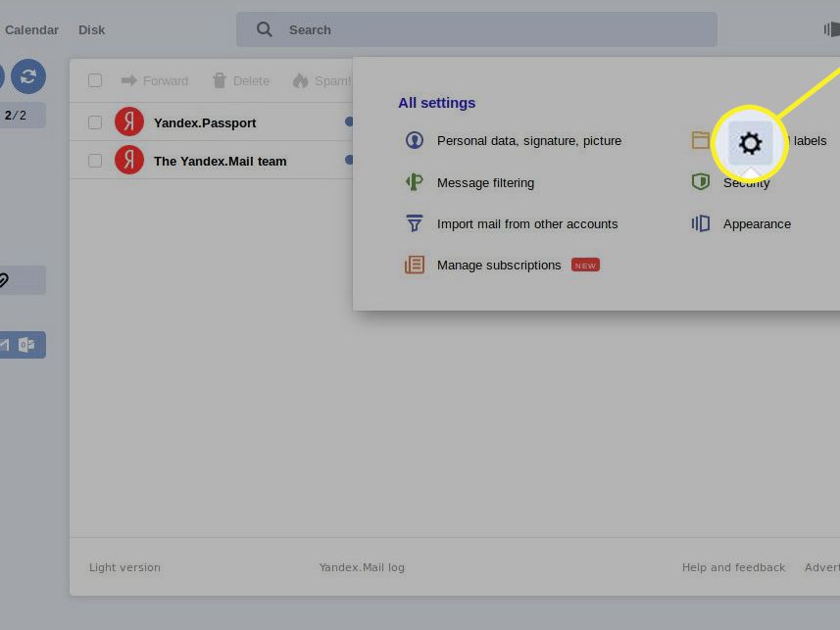840x630 pixels.
Task: Click the NEW badge beside Manage subscriptions
Action: (x=585, y=266)
